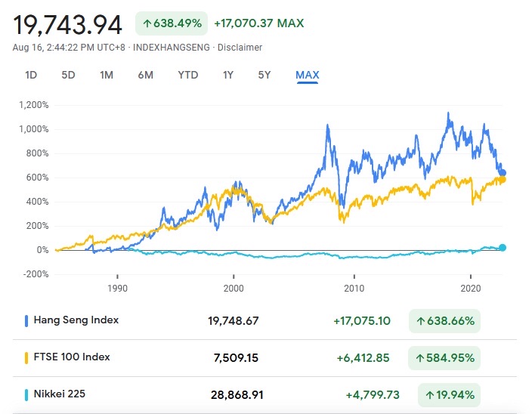
Task: Click the teal Nikkei 225 color marker
Action: tap(26, 394)
